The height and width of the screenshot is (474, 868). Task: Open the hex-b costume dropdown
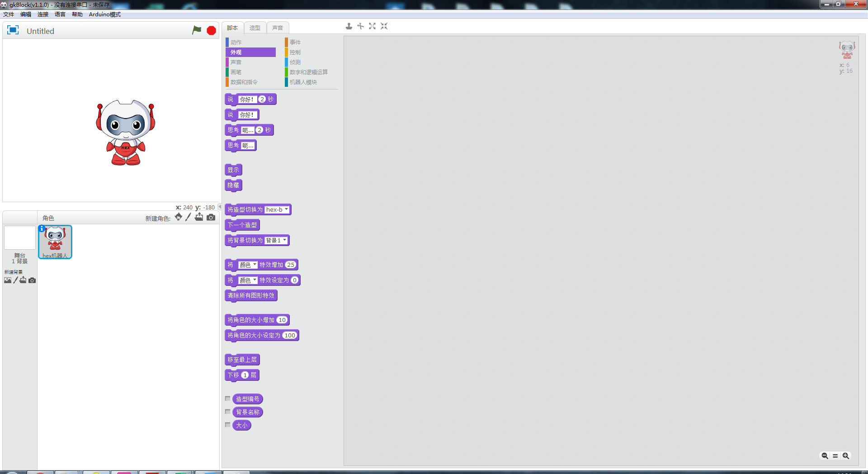[x=287, y=209]
